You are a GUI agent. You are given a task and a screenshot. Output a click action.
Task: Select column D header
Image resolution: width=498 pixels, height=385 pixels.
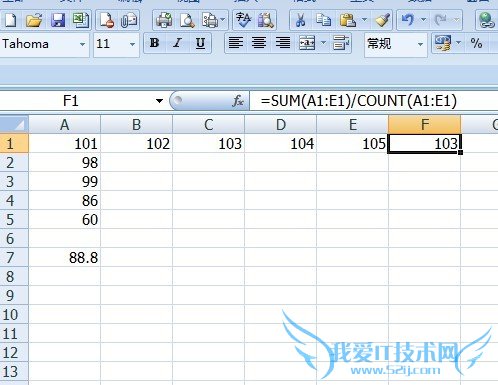pyautogui.click(x=281, y=125)
